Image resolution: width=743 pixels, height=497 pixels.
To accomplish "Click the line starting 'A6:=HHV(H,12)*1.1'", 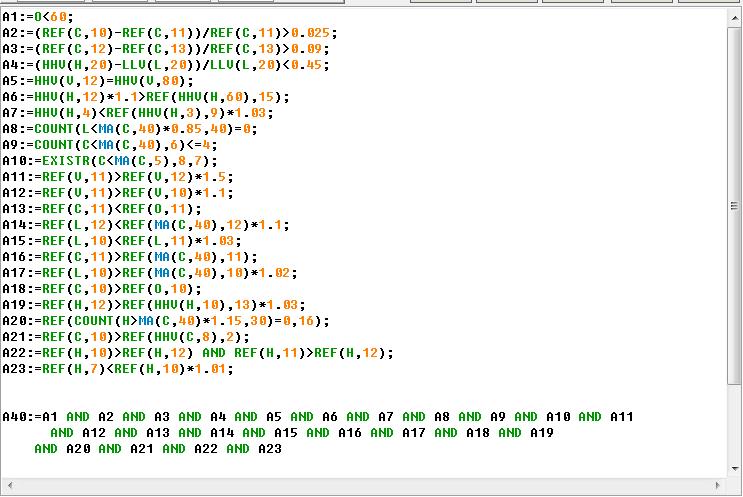I will (x=146, y=97).
